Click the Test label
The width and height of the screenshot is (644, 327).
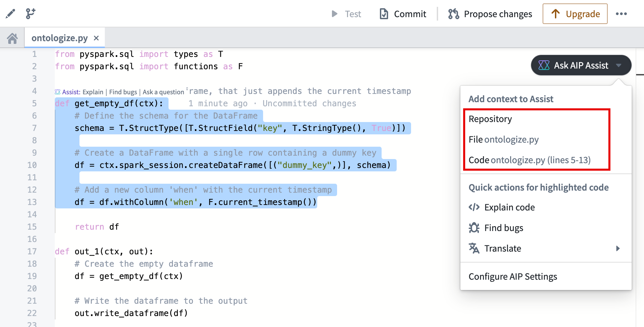[x=353, y=14]
